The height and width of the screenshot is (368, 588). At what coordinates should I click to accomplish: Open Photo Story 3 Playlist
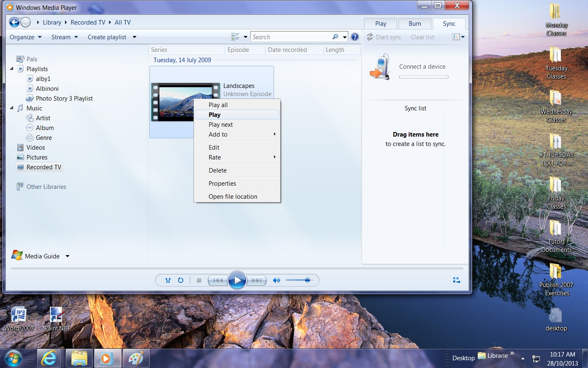coord(60,98)
